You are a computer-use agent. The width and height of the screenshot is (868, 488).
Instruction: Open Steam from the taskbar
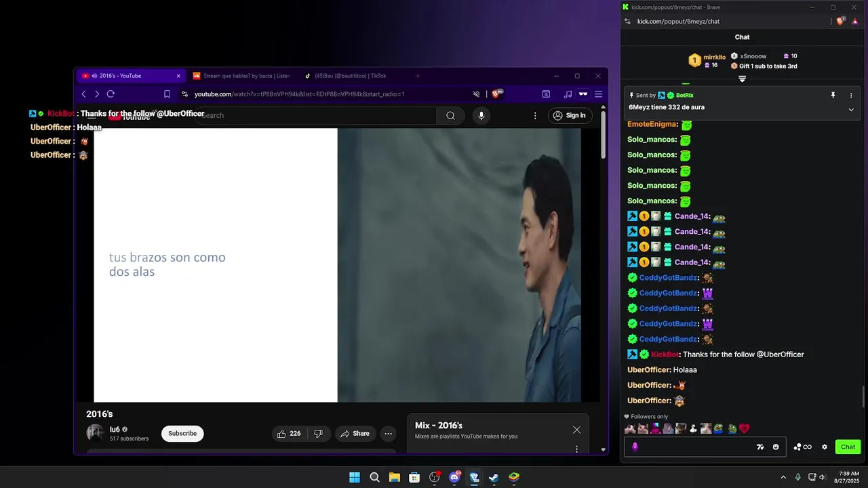pos(494,477)
